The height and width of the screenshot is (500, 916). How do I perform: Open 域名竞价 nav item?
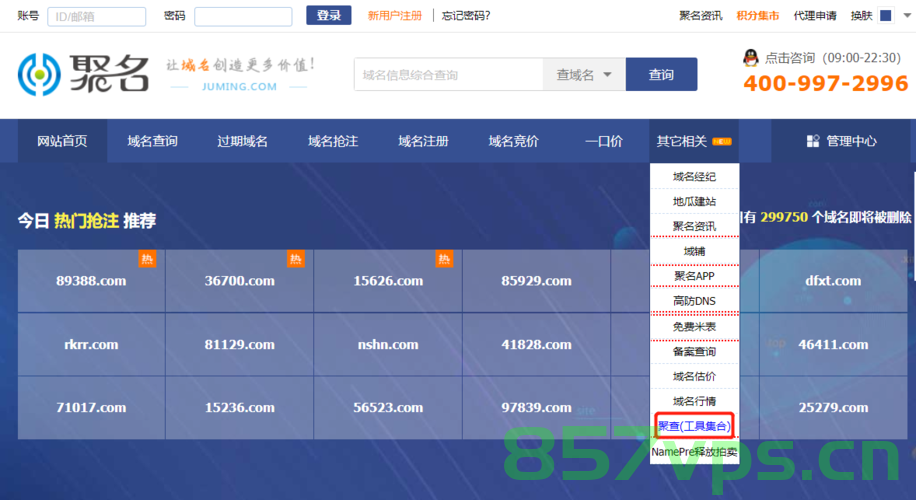tap(513, 141)
